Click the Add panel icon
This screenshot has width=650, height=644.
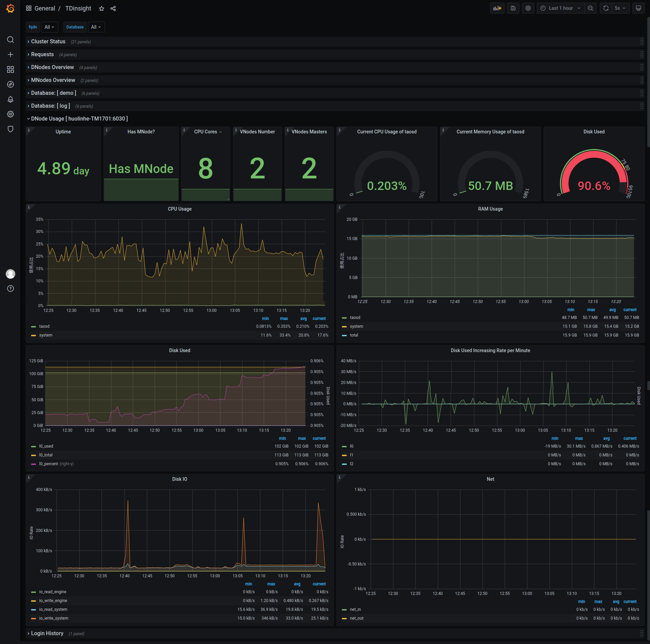tap(497, 8)
